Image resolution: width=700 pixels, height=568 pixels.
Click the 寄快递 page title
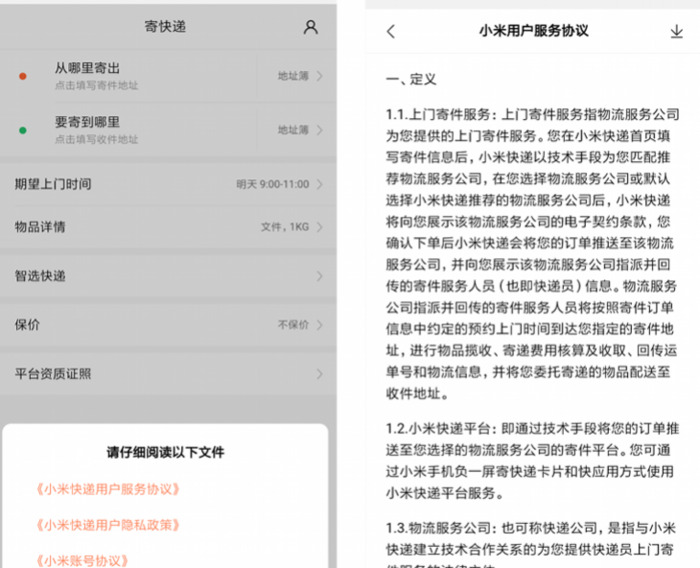(165, 26)
